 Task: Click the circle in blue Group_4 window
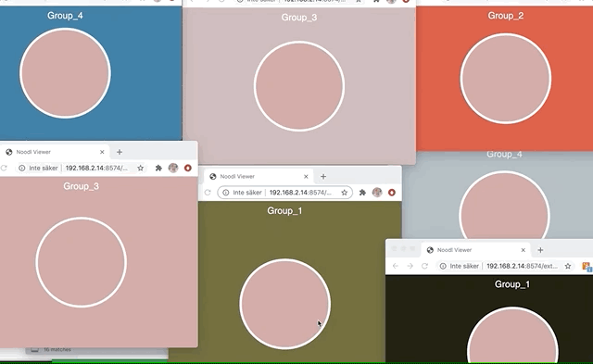click(x=65, y=73)
